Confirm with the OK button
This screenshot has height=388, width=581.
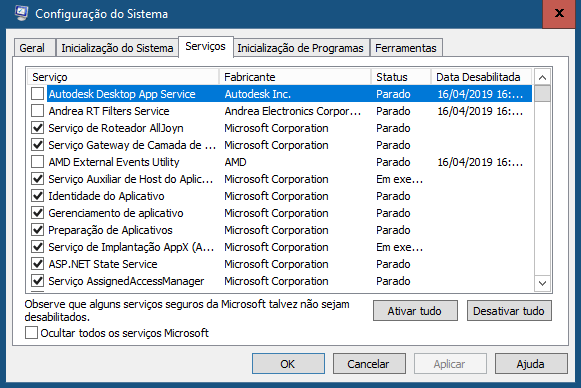point(288,364)
